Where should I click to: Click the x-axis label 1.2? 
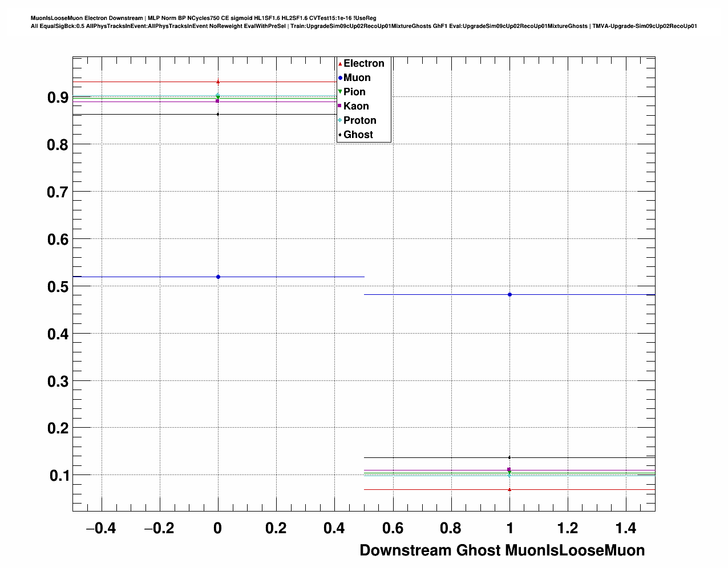tap(568, 529)
